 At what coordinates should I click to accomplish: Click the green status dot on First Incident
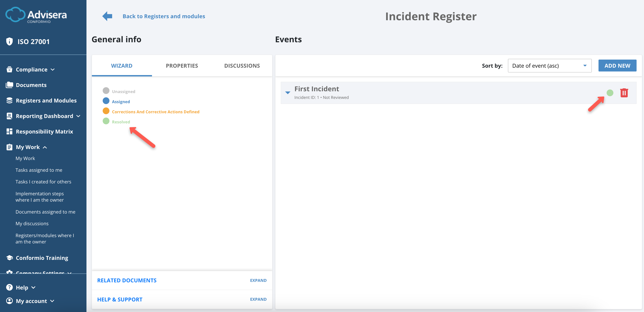pyautogui.click(x=610, y=93)
